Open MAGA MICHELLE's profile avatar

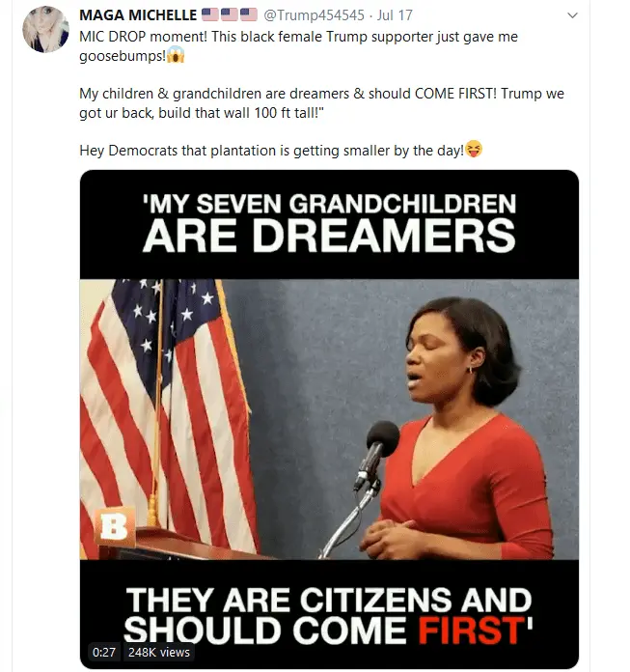tap(45, 30)
